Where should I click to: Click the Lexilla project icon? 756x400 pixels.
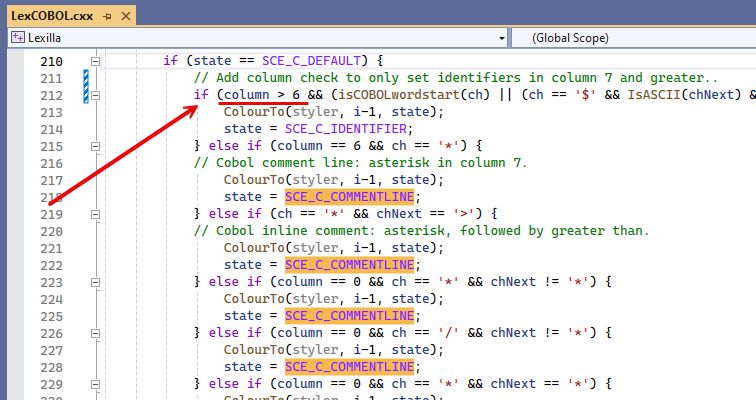tap(18, 38)
